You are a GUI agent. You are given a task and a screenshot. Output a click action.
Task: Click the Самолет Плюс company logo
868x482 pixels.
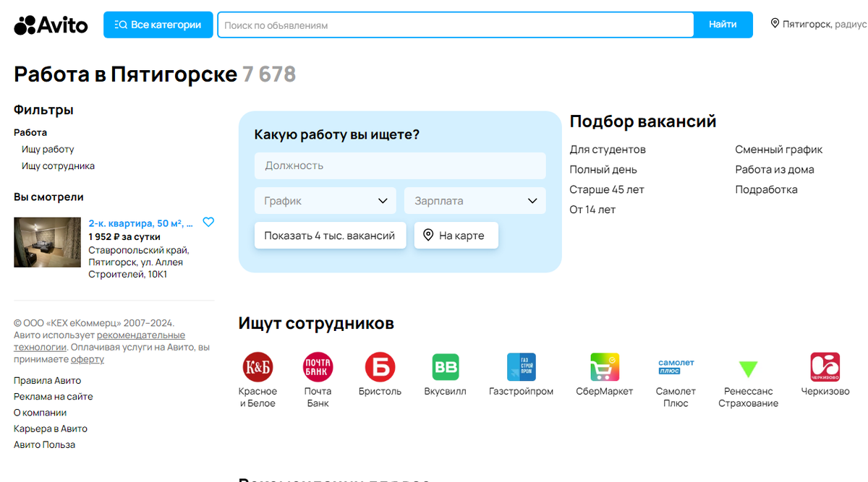676,367
